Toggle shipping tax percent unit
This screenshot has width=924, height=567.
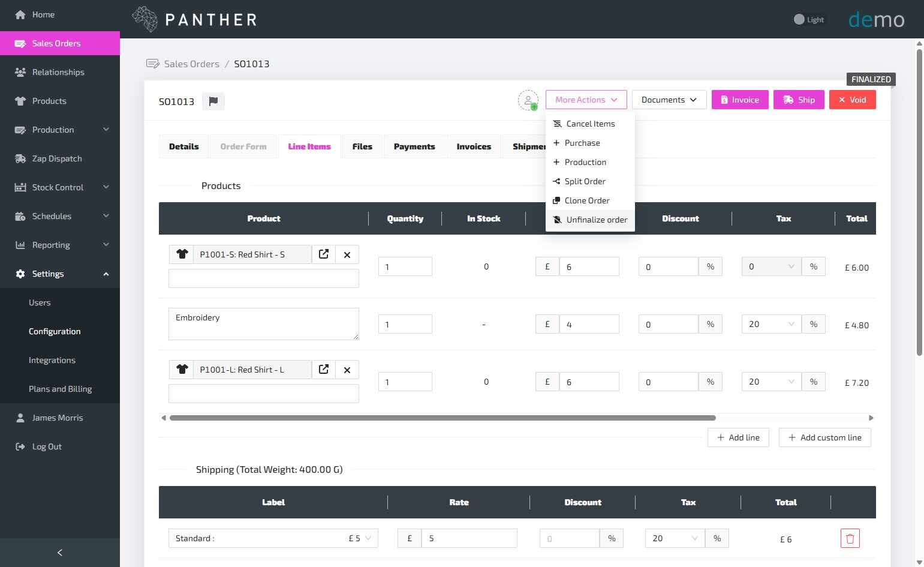click(717, 538)
